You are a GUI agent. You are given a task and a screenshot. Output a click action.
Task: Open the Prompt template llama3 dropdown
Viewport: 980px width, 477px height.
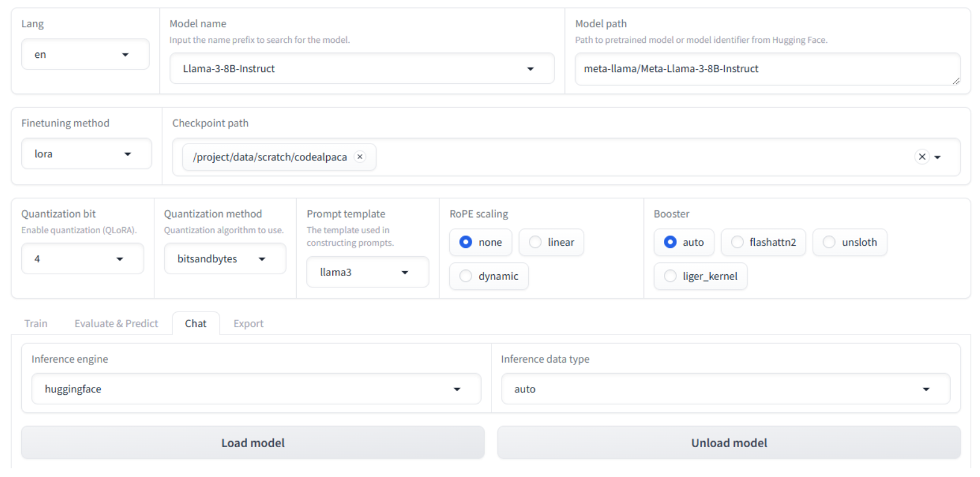click(367, 272)
